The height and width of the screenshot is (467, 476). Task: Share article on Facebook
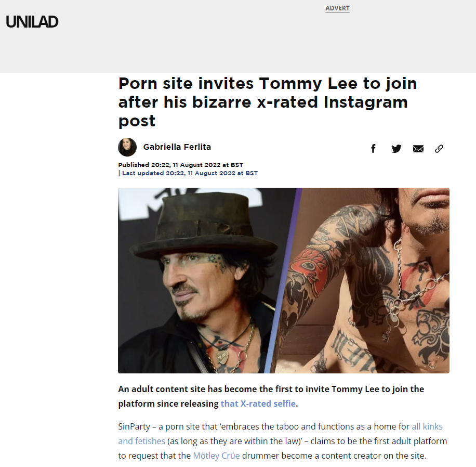[x=374, y=149]
